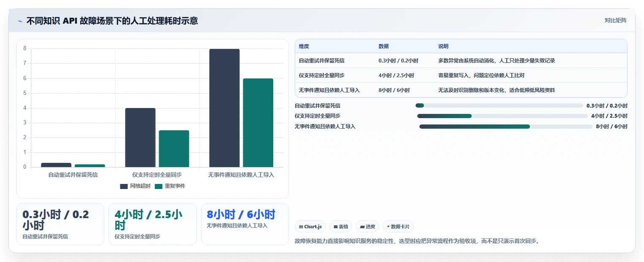Click progress value 8小时 / 6小时

(x=611, y=127)
